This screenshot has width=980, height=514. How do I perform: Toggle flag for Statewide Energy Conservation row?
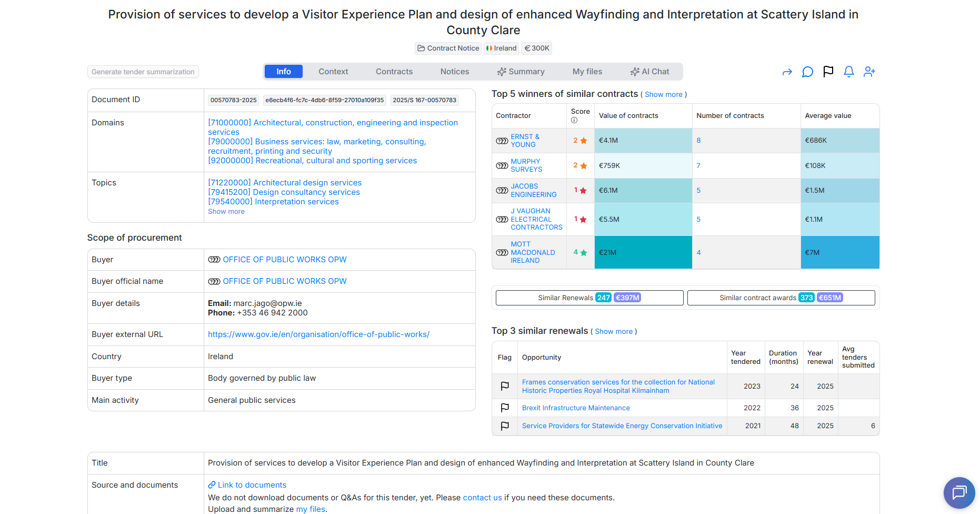pyautogui.click(x=505, y=426)
